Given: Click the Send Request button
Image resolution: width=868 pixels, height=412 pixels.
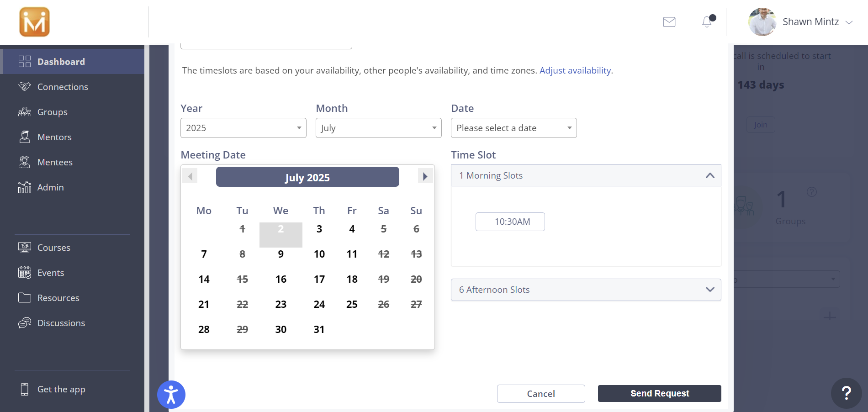Looking at the screenshot, I should click(x=659, y=393).
